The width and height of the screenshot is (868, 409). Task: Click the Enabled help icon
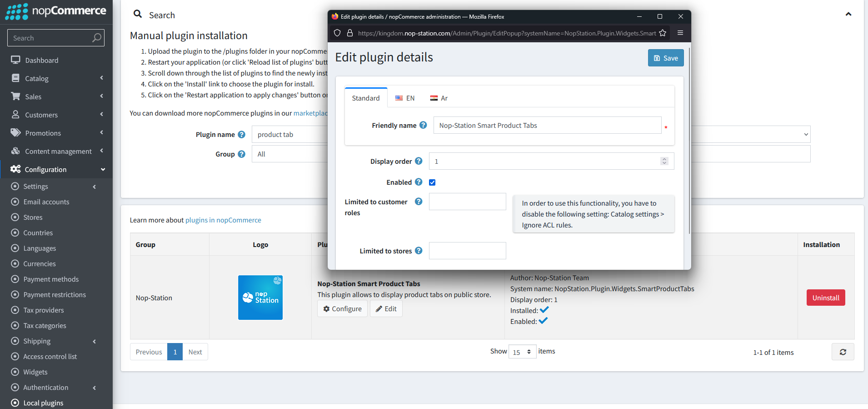(x=419, y=182)
